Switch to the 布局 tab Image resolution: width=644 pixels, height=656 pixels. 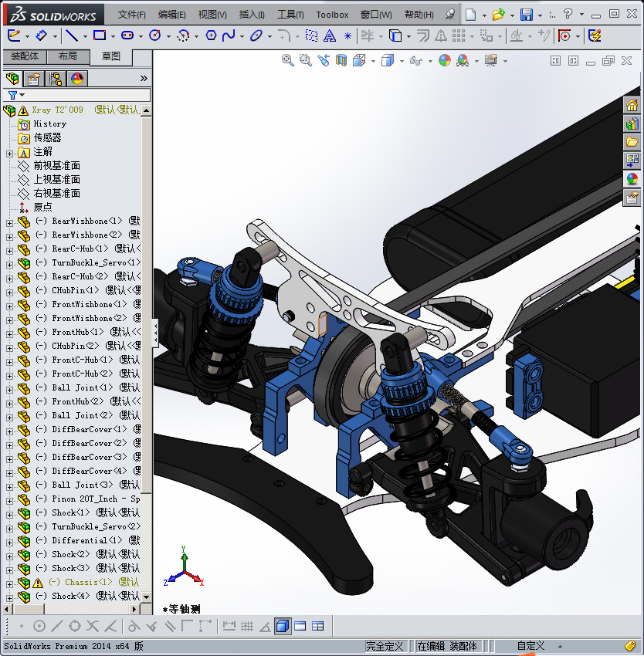(68, 56)
